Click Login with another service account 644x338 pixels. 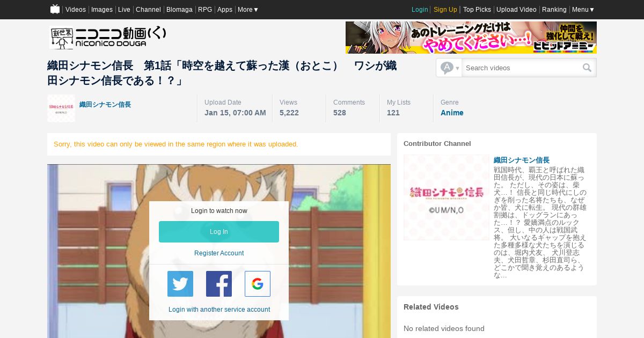click(x=219, y=310)
